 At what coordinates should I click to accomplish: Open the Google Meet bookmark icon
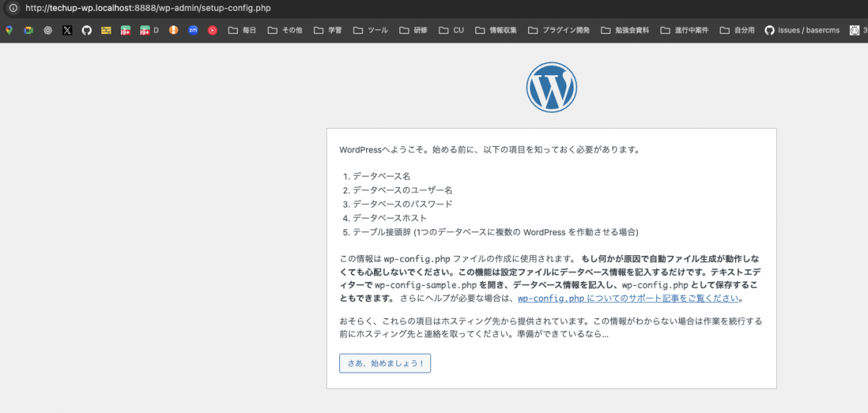tap(28, 30)
